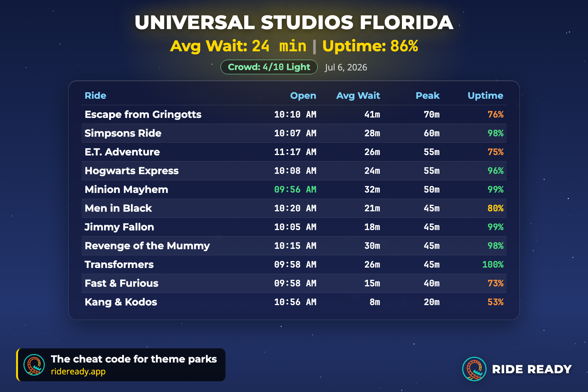Select the "E.T. Adventure" ride name
Screen dimensions: 588x392
coord(122,152)
